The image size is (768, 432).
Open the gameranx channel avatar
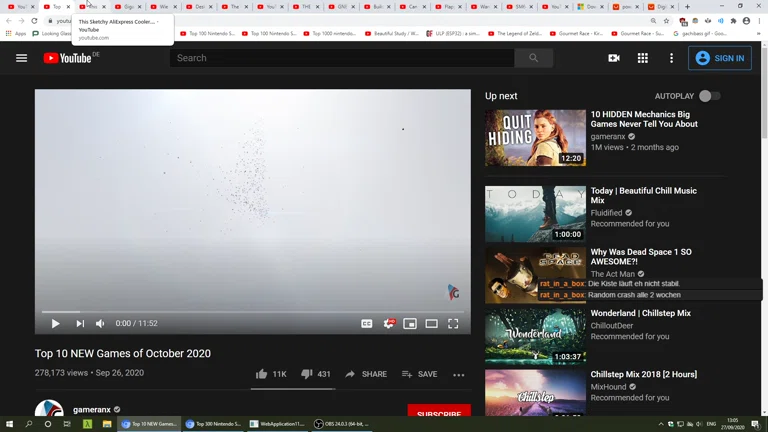click(x=49, y=408)
